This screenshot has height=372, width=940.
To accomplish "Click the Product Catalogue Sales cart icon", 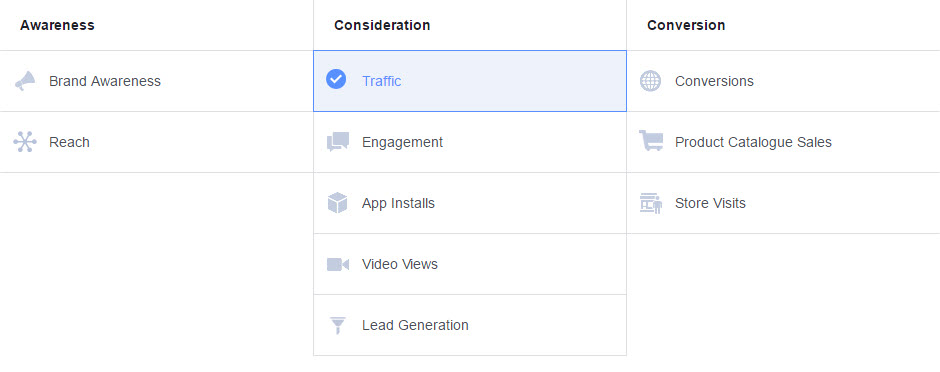I will tap(651, 141).
